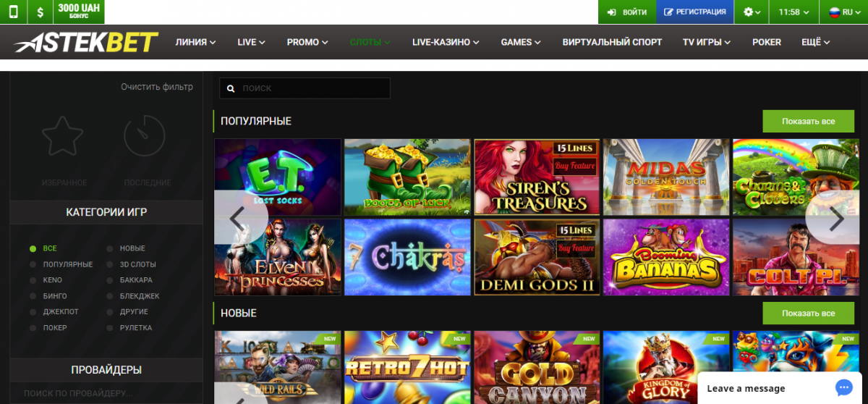
Task: Open the RU language selector
Action: coord(843,12)
